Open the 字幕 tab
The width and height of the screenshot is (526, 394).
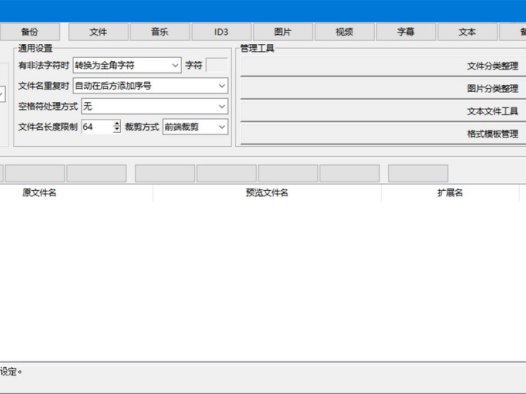pyautogui.click(x=406, y=32)
